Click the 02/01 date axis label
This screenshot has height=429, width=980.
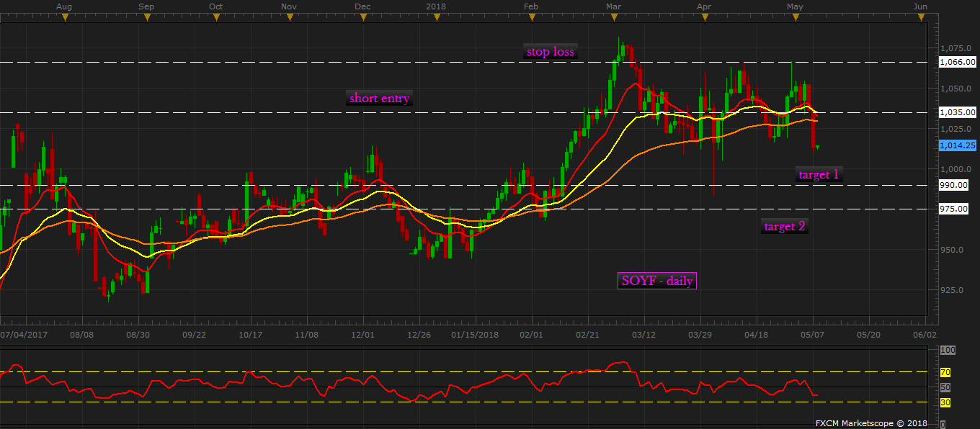click(531, 335)
